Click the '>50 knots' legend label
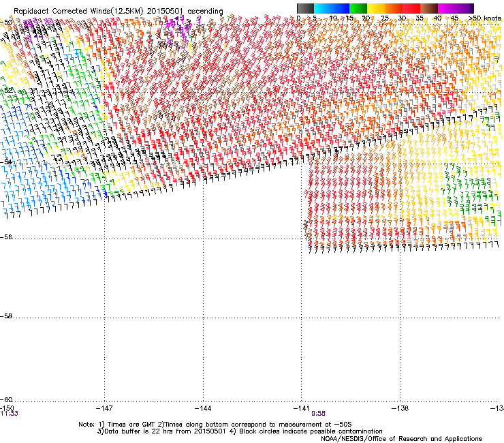The image size is (504, 443). point(484,18)
